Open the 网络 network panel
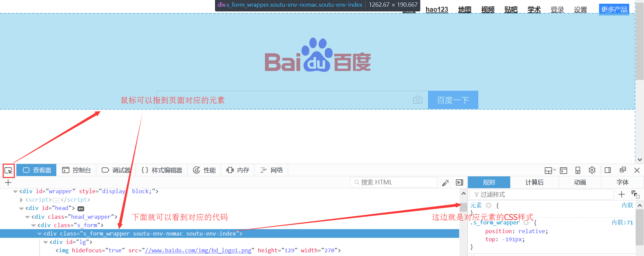The height and width of the screenshot is (256, 644). [x=271, y=170]
